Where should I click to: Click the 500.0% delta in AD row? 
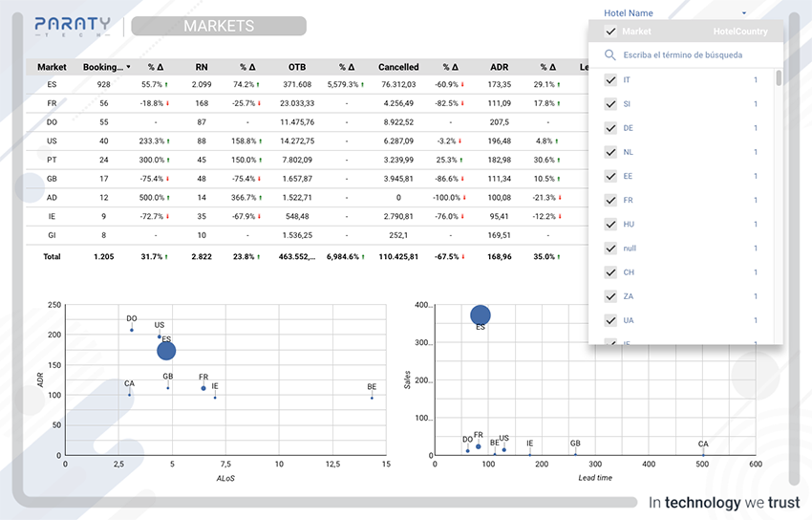[151, 197]
